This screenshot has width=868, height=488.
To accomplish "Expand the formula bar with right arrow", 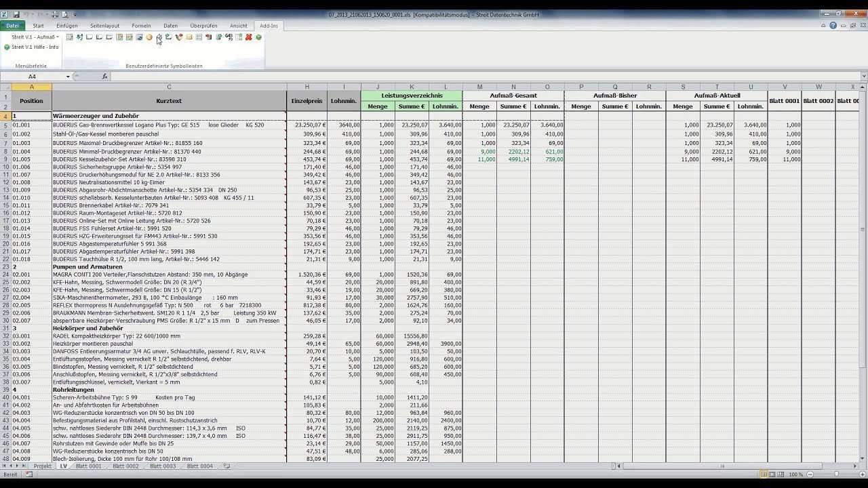I will tap(863, 77).
